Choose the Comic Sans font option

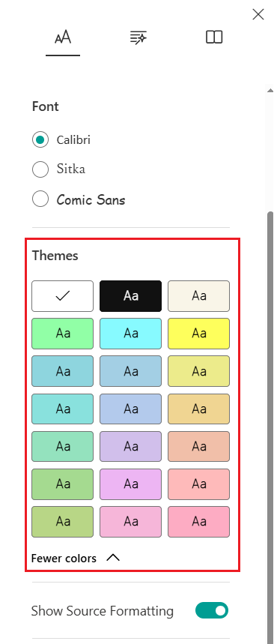[x=79, y=199]
